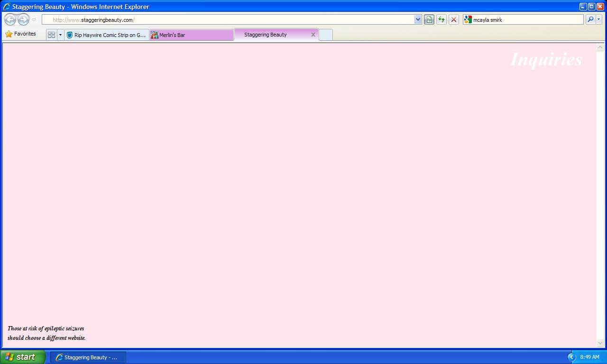Click the epileptic seizures warning text
607x364 pixels.
(46, 333)
